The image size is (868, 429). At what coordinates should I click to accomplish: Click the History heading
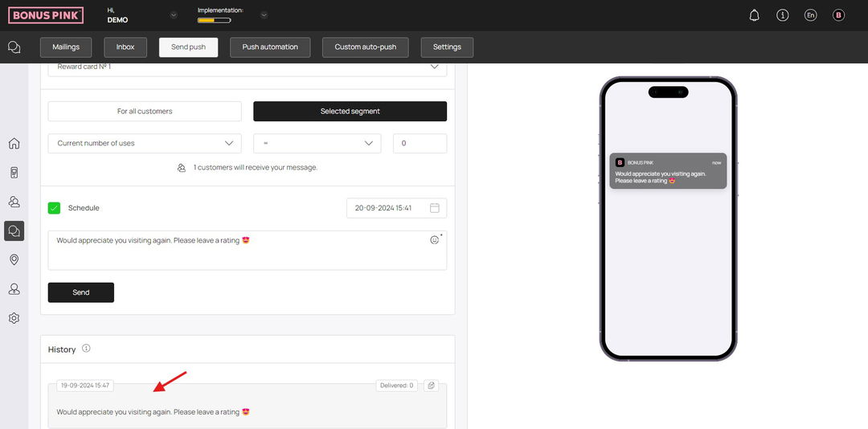tap(61, 349)
